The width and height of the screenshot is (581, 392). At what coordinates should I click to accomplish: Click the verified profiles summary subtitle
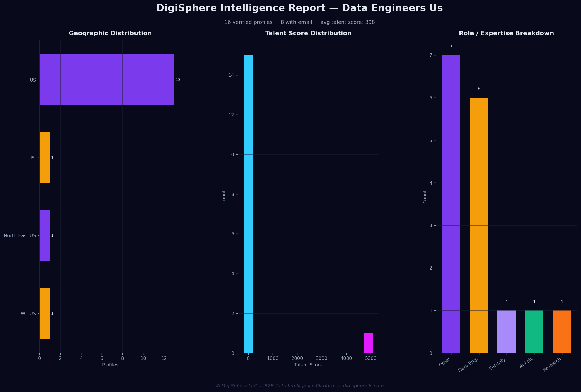click(299, 22)
